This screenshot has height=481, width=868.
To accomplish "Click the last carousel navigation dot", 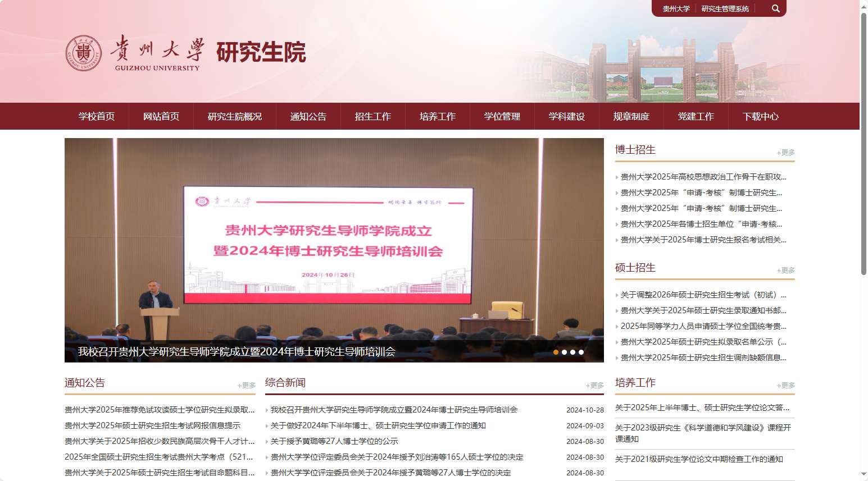I will pyautogui.click(x=581, y=352).
